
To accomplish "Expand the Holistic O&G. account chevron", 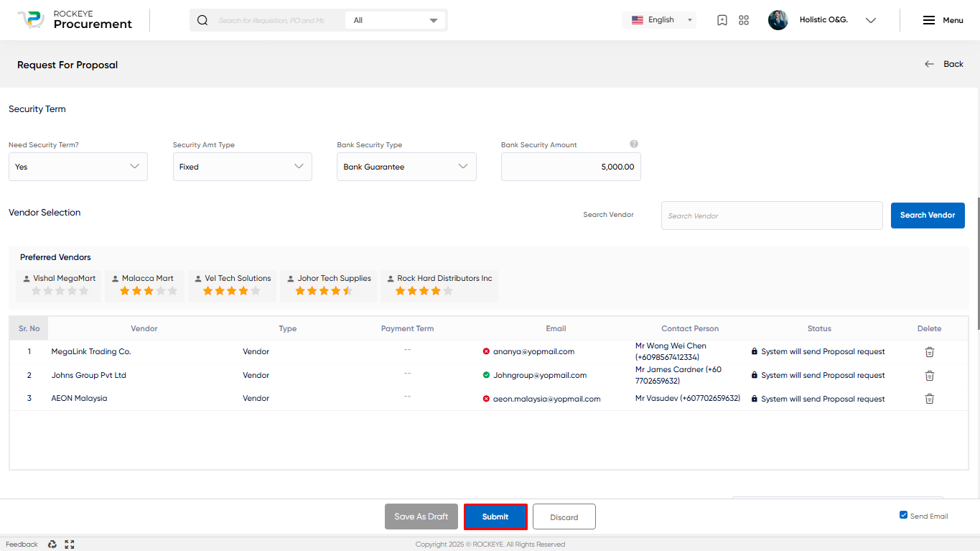I will [871, 20].
